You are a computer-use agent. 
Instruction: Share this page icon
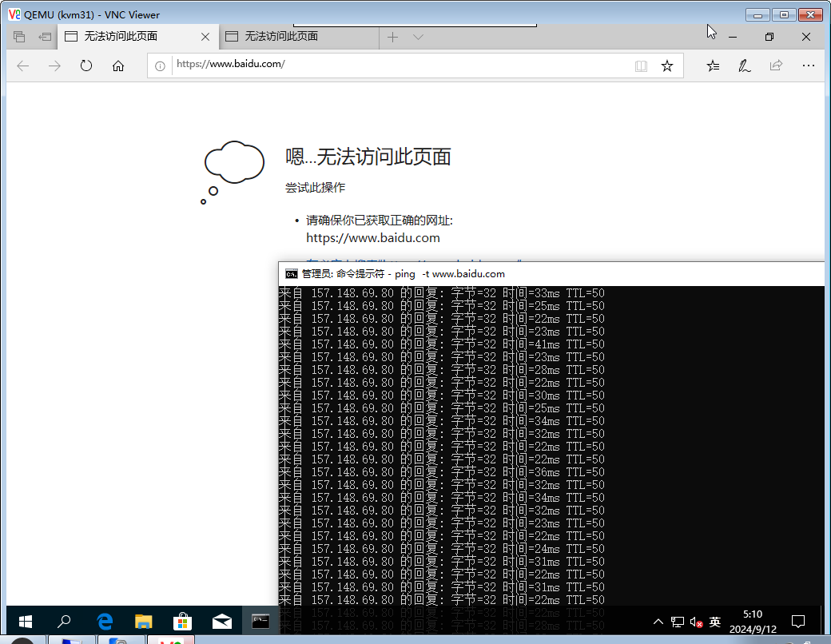776,66
